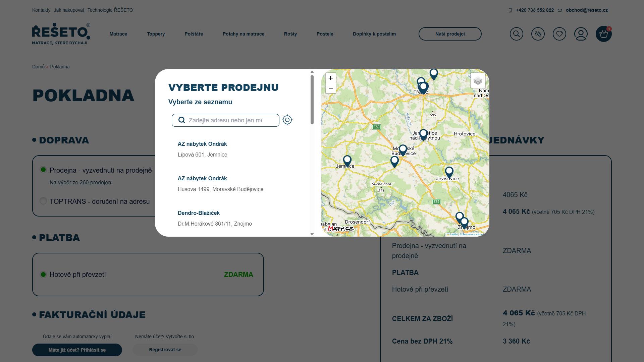
Task: Click the Mapy.cz logo on map
Action: [x=340, y=229]
